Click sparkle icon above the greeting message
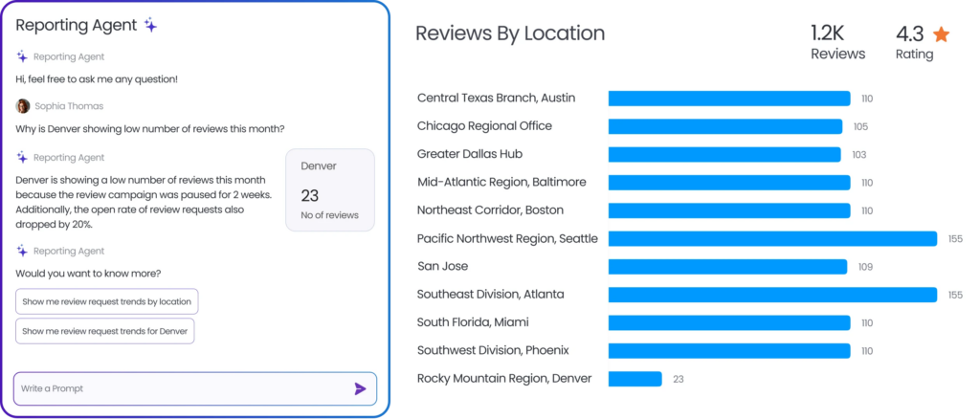The width and height of the screenshot is (980, 419). pos(22,56)
